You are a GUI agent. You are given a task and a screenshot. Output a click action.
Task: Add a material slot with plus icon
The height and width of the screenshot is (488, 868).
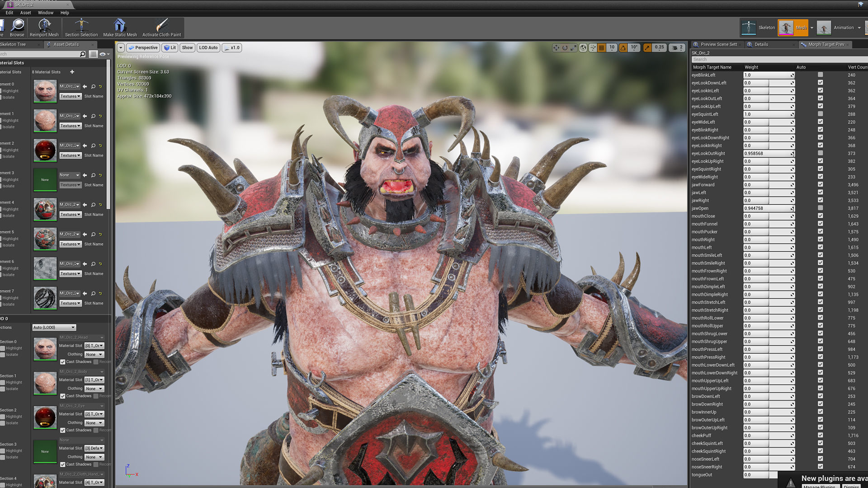click(72, 72)
